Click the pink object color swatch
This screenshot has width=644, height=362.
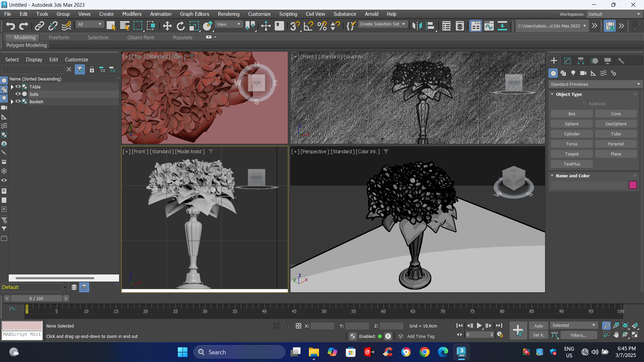pyautogui.click(x=633, y=185)
